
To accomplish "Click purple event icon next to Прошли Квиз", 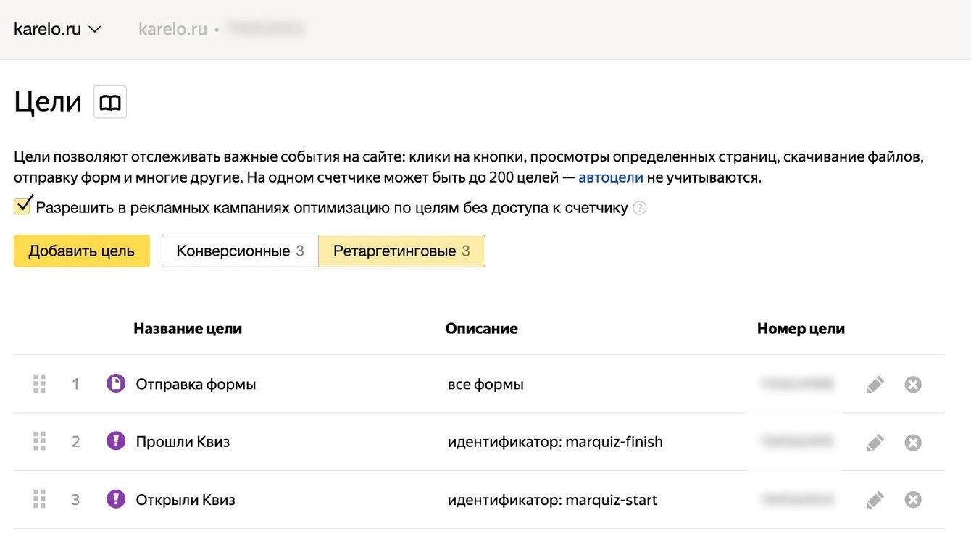I will 116,440.
